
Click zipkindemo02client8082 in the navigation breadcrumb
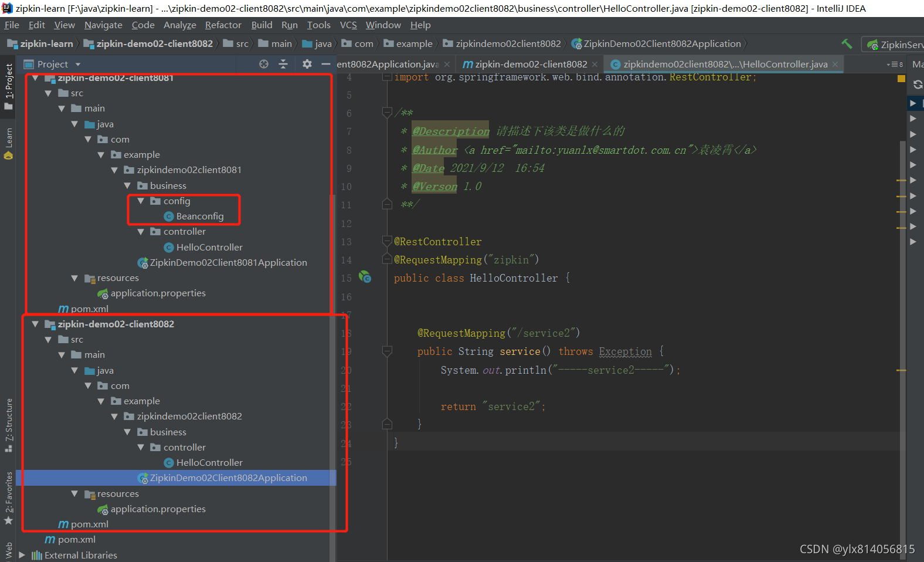point(502,44)
